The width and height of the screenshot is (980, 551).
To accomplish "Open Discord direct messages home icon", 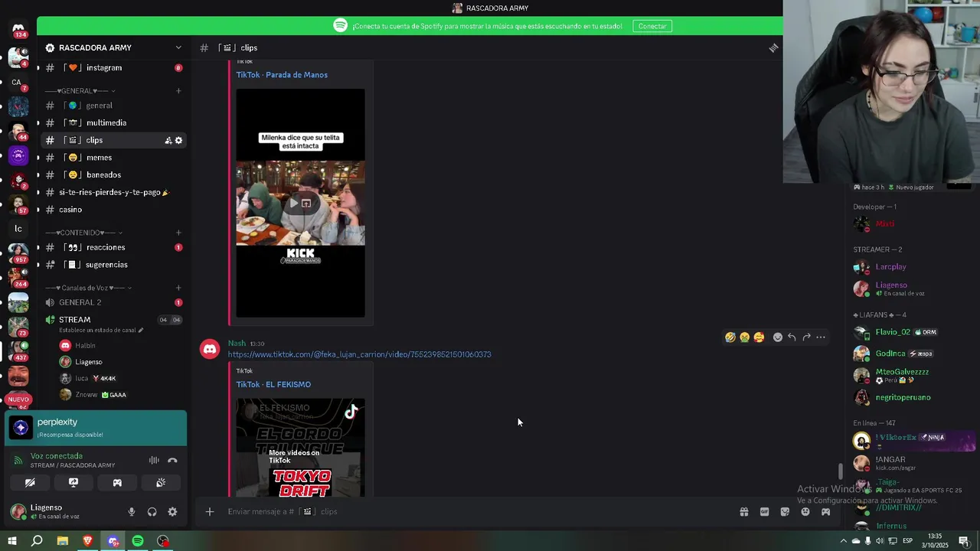I will (x=18, y=29).
